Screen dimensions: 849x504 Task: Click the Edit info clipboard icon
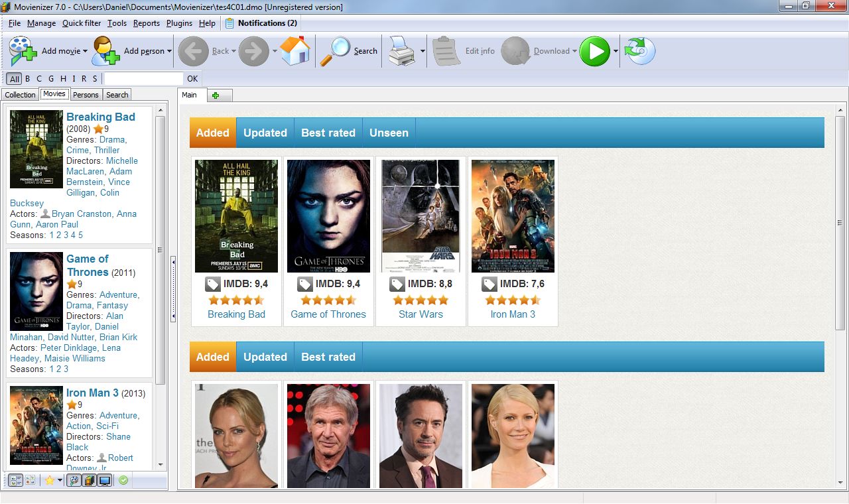446,51
